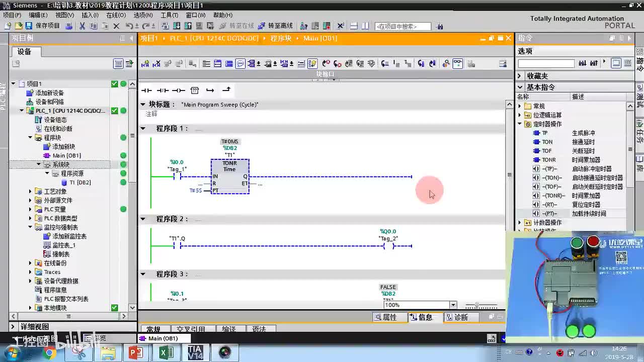Image resolution: width=644 pixels, height=362 pixels.
Task: Open the 帮助(H) menu
Action: (223, 15)
